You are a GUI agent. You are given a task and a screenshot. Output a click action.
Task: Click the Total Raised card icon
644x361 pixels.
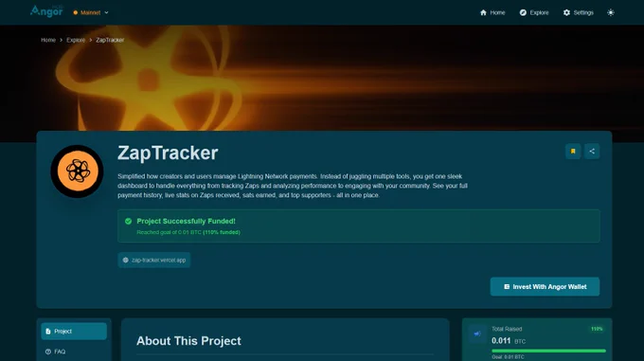point(476,334)
